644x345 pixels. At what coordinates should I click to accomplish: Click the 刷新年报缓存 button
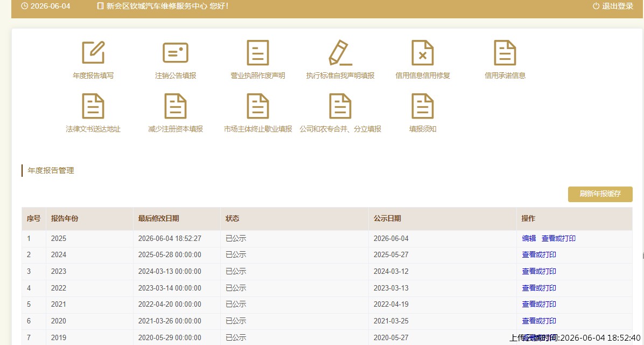(x=600, y=194)
